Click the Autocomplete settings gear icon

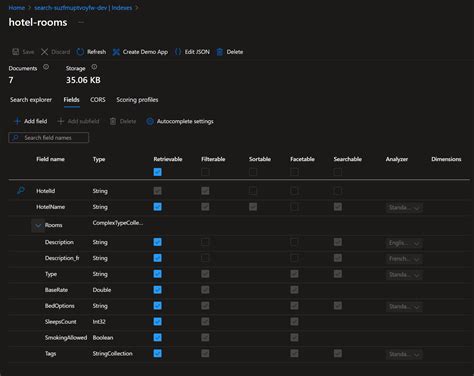(x=150, y=121)
